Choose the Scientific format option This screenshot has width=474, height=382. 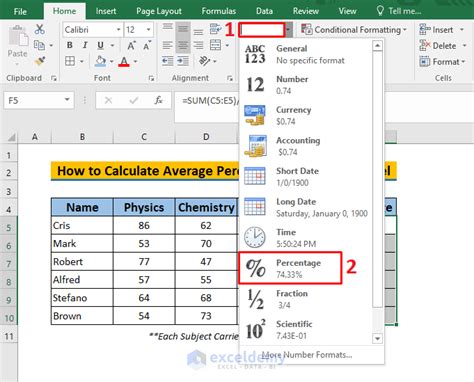(x=306, y=330)
